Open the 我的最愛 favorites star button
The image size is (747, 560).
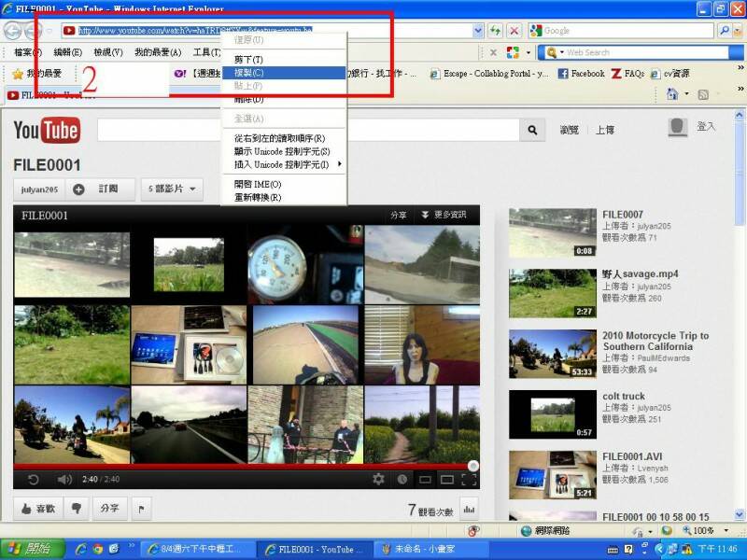tap(37, 74)
